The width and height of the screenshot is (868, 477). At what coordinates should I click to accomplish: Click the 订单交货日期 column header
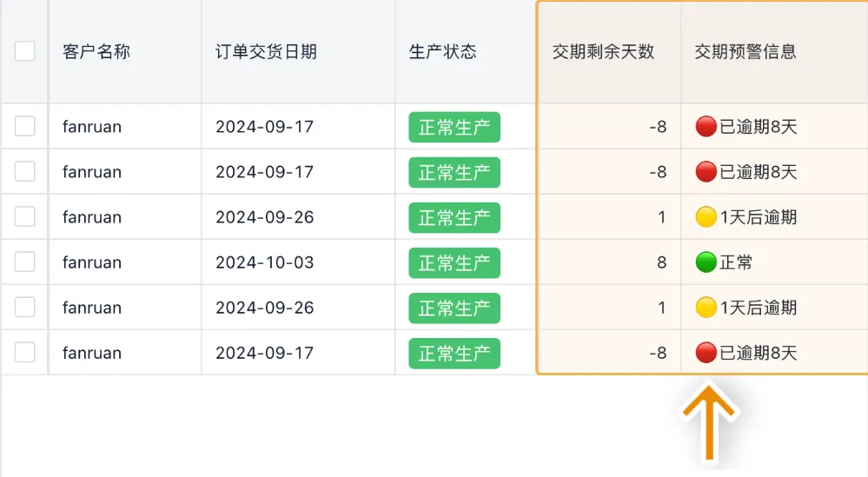[x=266, y=52]
